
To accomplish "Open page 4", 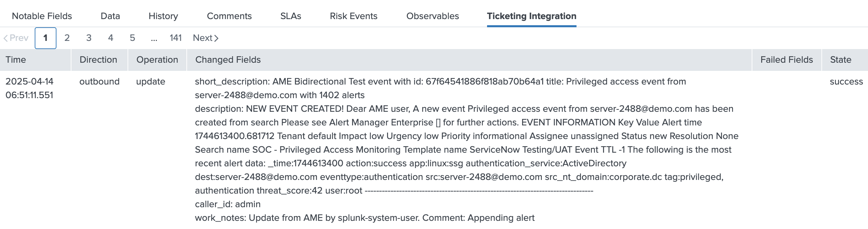I will (x=111, y=38).
